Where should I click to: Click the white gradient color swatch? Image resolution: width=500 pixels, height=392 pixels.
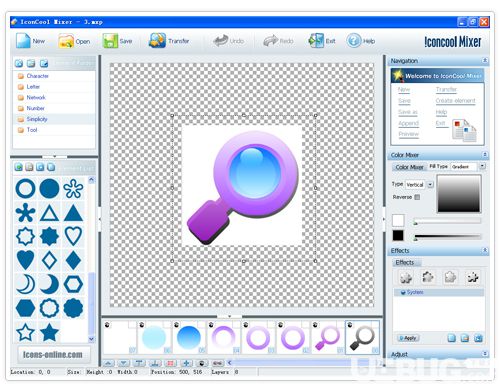click(398, 220)
